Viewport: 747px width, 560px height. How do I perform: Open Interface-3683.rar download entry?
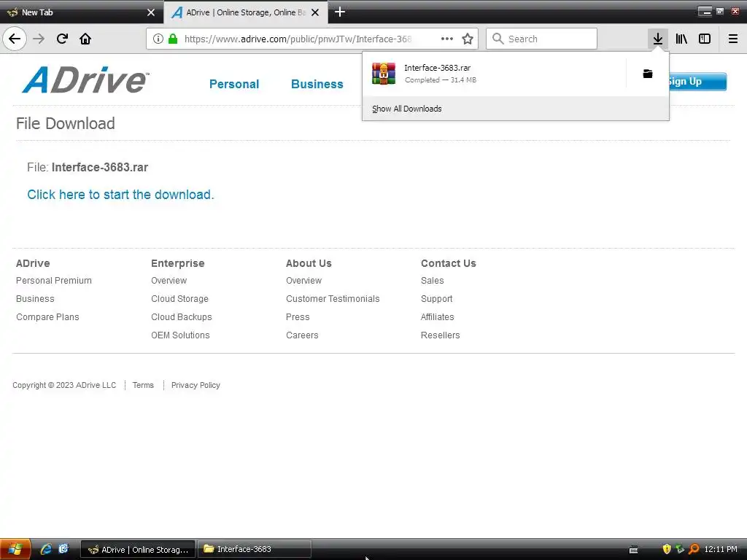(494, 74)
